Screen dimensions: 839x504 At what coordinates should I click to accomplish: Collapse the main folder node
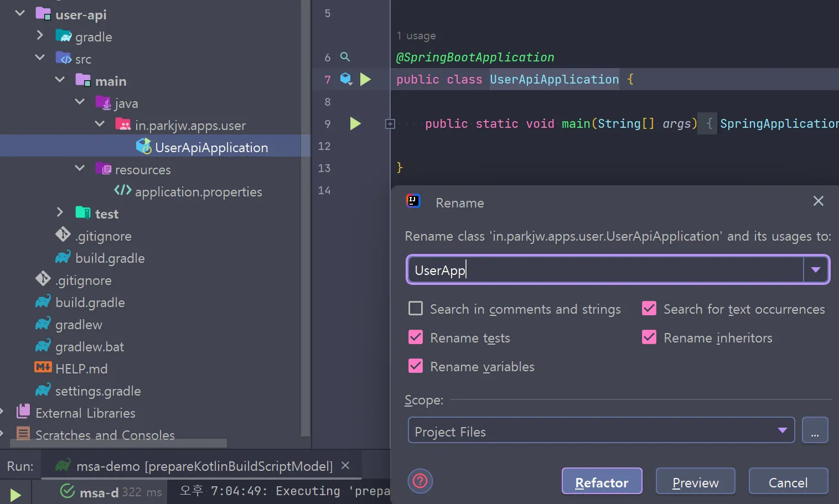(60, 79)
